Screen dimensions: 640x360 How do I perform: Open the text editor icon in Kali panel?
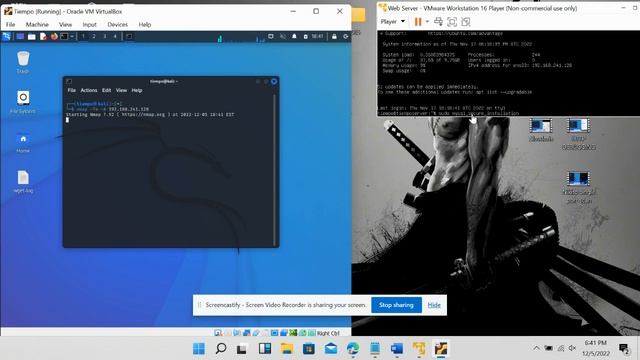43,37
